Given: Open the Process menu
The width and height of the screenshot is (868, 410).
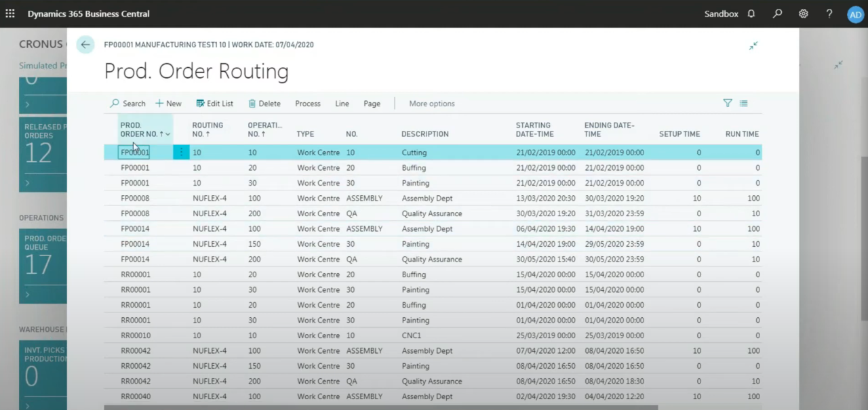Looking at the screenshot, I should coord(308,104).
